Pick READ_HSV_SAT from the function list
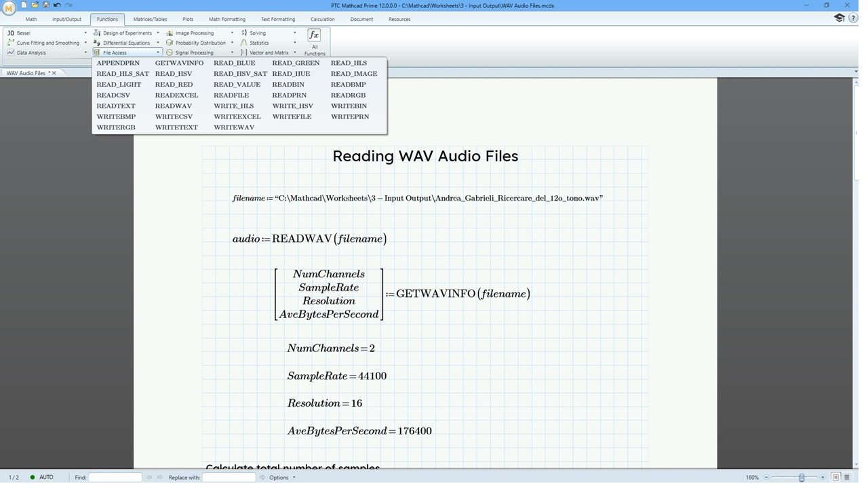 240,74
